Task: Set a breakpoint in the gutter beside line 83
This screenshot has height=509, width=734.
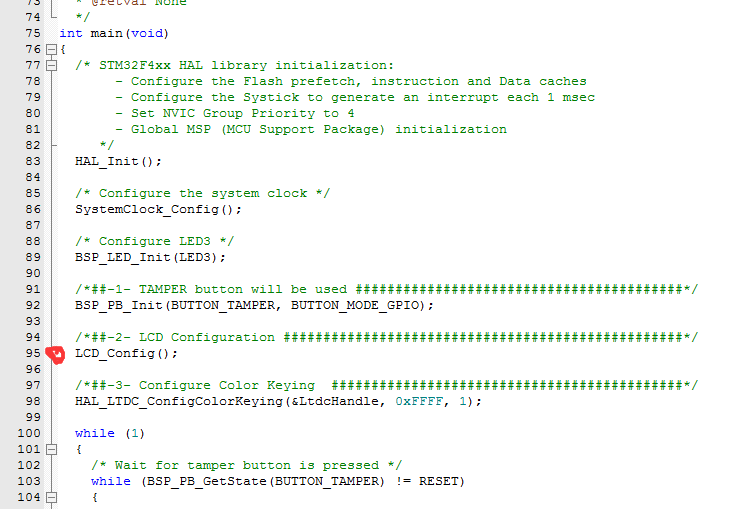Action: click(51, 162)
